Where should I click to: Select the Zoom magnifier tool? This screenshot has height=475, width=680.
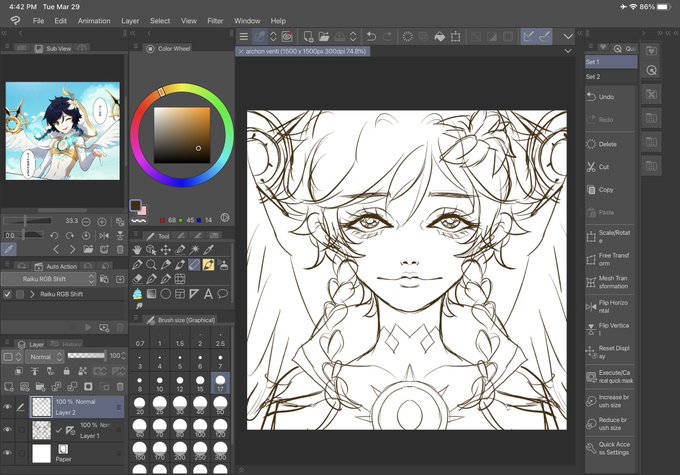151,264
